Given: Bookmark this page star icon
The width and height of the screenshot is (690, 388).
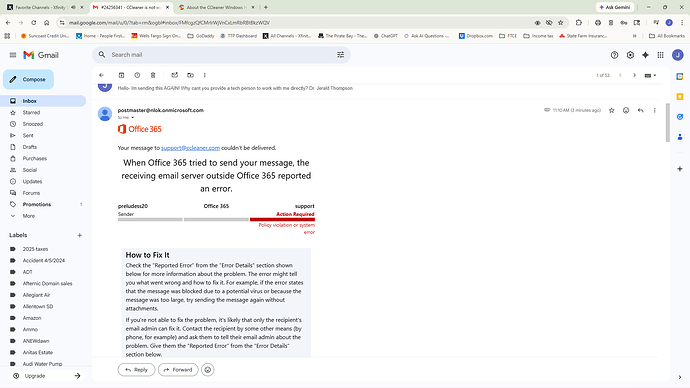Looking at the screenshot, I should coord(561,23).
